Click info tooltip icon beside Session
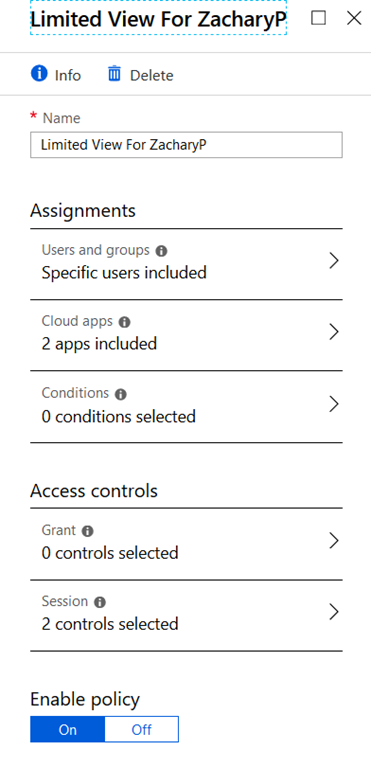Viewport: 371px width, 768px height. 100,602
